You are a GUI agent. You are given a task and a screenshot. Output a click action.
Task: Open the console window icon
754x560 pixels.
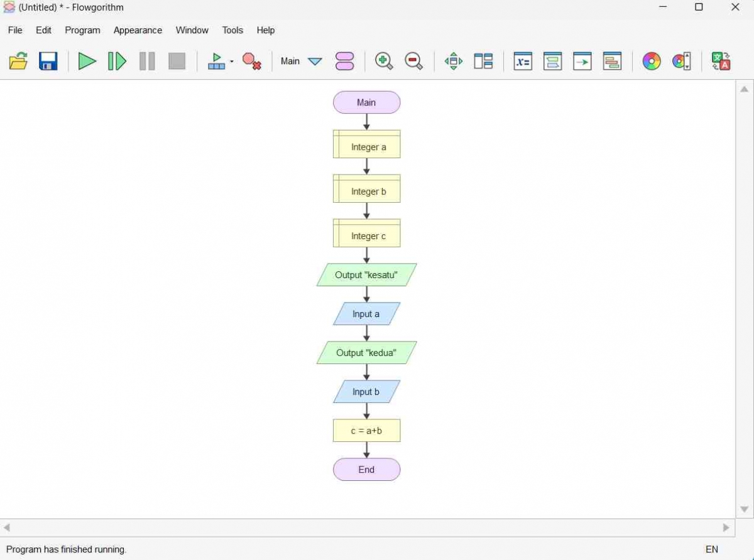[582, 61]
